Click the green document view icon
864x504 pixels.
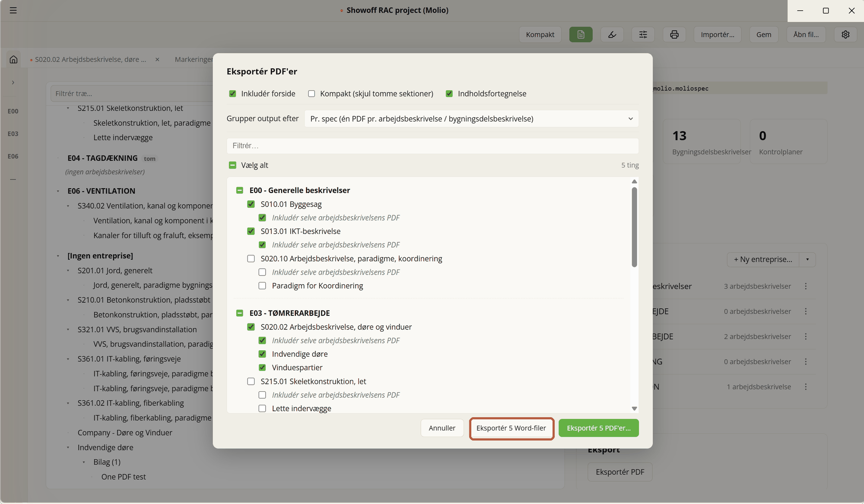tap(581, 35)
